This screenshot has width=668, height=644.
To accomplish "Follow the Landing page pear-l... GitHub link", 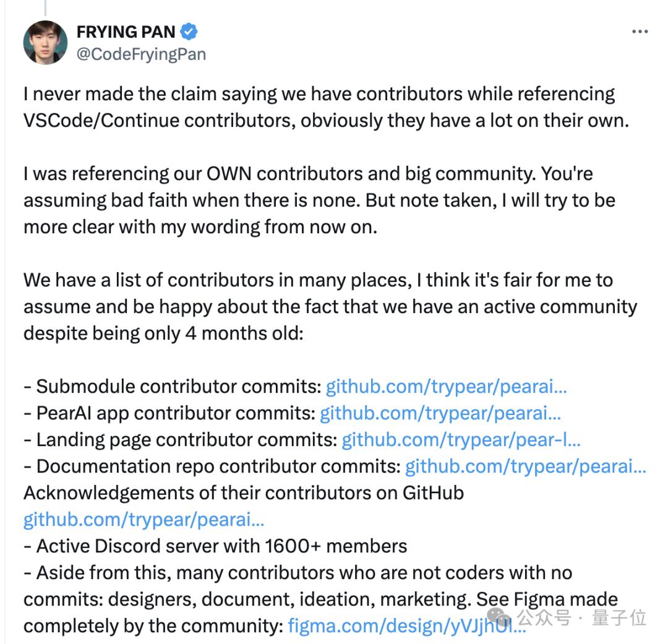I will [x=461, y=440].
